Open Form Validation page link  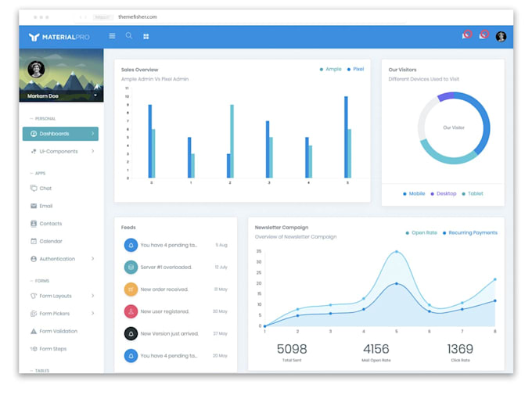58,331
